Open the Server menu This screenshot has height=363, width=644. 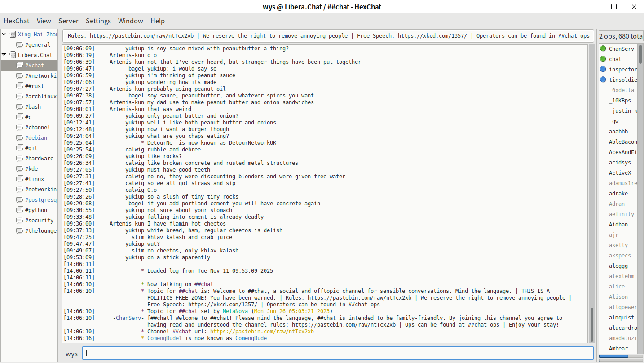point(68,21)
